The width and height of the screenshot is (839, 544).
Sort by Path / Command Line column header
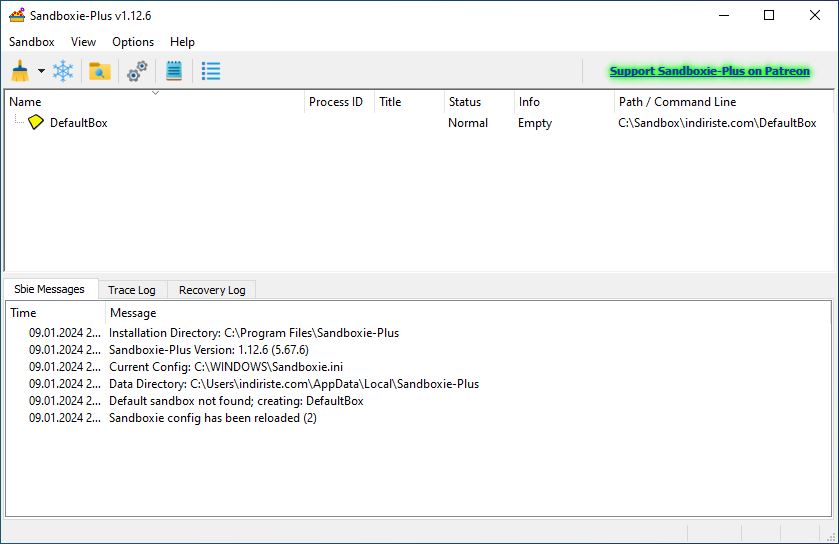[723, 102]
